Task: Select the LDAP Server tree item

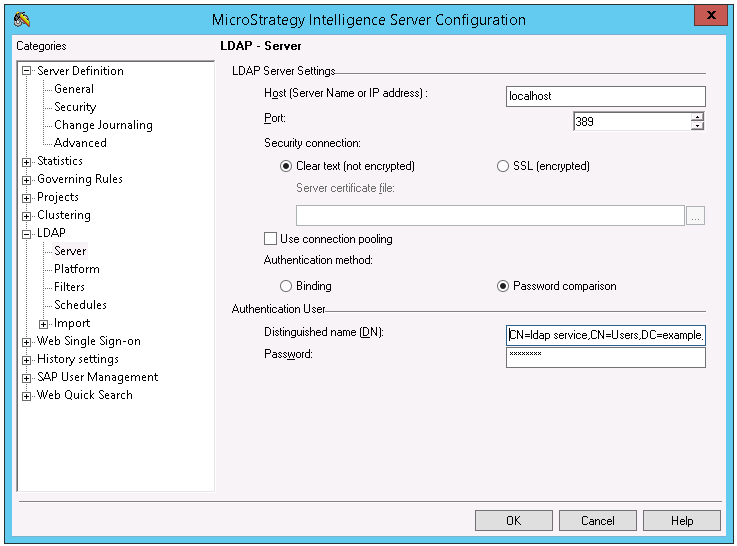Action: click(70, 251)
